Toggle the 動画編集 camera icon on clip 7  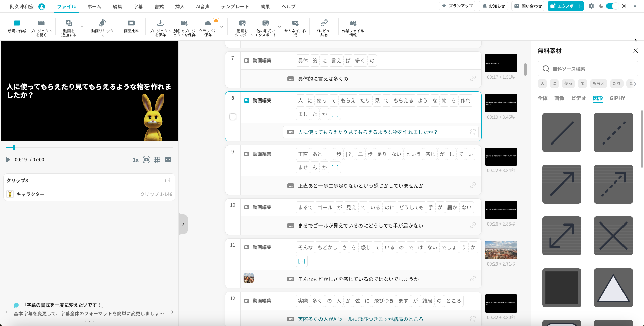coord(247,60)
